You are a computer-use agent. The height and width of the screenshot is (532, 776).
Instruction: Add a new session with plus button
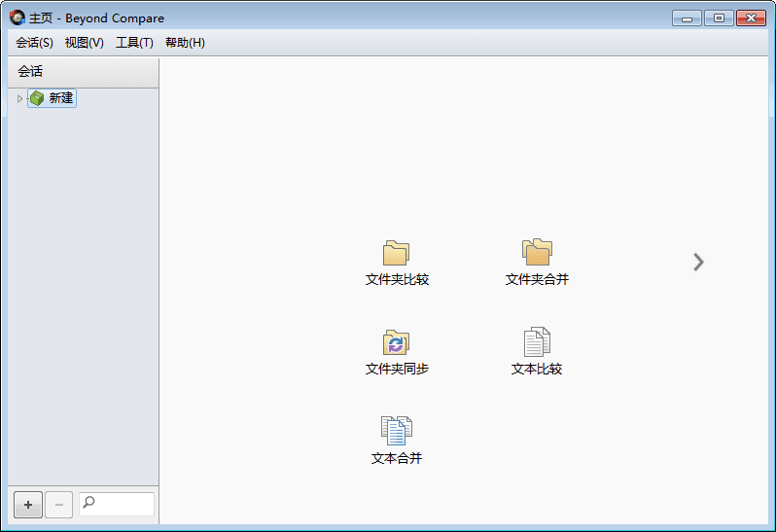(x=28, y=505)
